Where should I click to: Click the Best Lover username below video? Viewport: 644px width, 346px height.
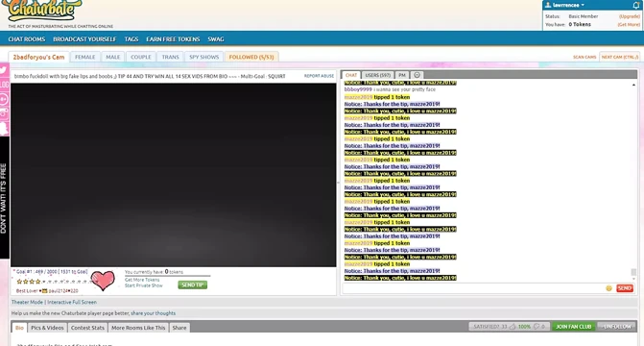point(63,291)
